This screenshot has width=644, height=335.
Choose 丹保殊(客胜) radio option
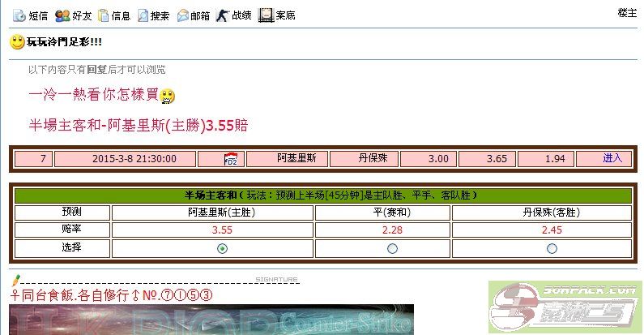click(552, 248)
